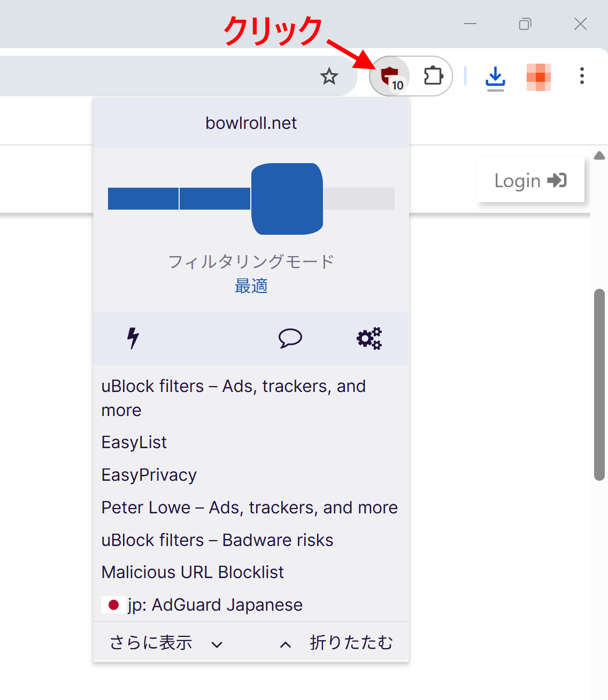Click uBlock filters – Badware risks entry
This screenshot has height=700, width=608.
click(x=217, y=540)
